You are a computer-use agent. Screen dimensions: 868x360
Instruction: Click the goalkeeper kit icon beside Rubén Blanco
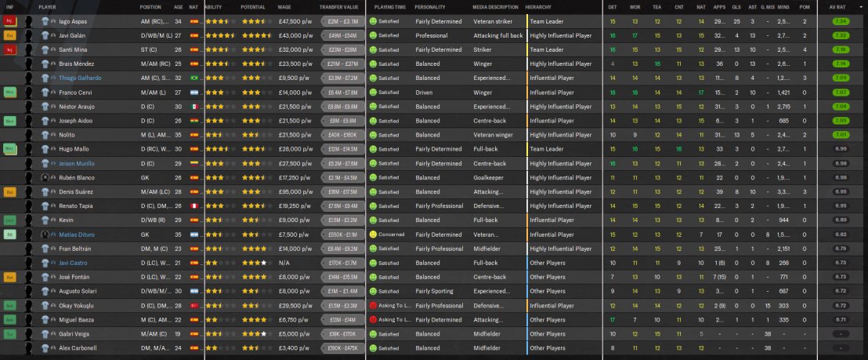45,178
